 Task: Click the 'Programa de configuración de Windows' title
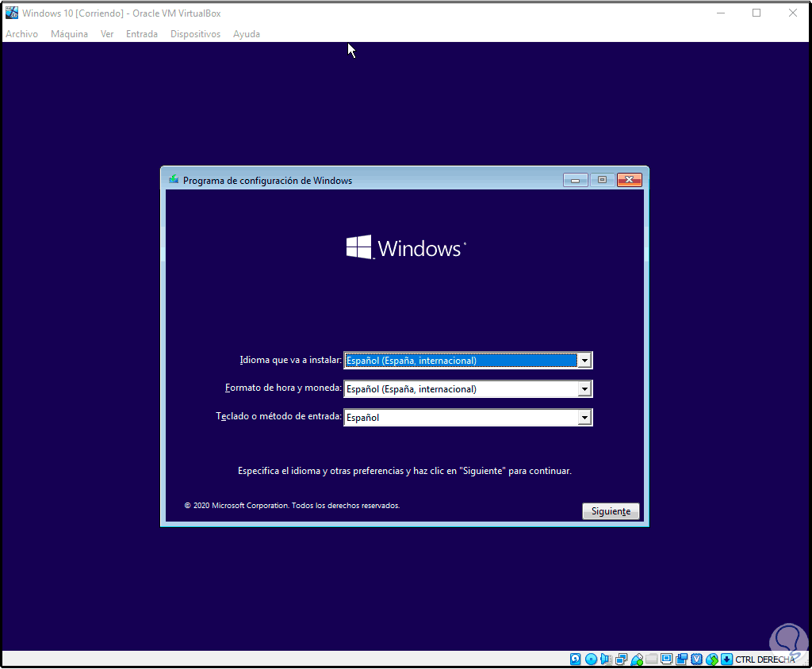(x=267, y=181)
